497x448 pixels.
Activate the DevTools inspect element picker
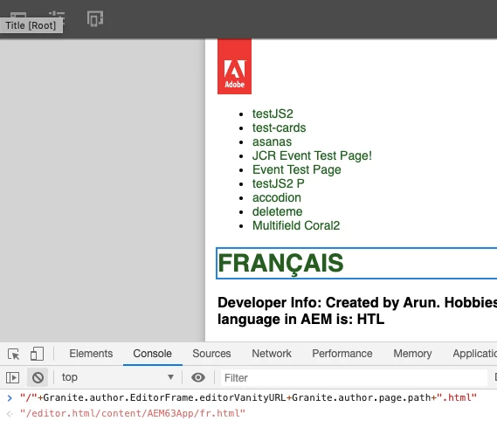point(14,354)
